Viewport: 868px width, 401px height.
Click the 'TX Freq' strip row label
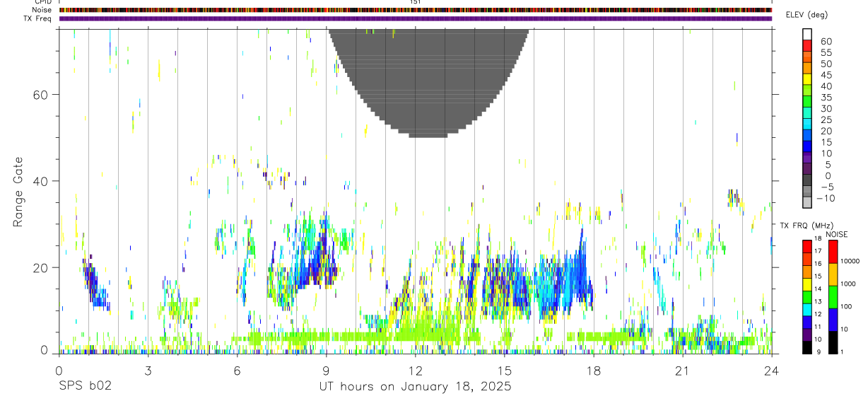37,18
